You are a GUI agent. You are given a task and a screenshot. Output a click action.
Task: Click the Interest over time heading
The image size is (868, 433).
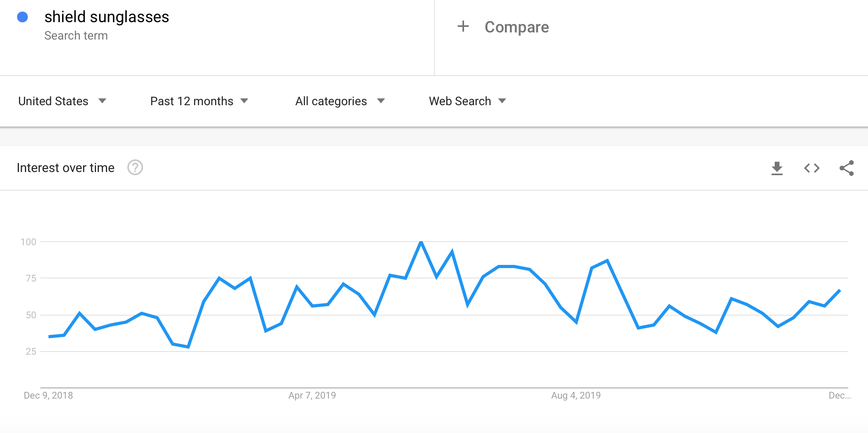coord(66,168)
